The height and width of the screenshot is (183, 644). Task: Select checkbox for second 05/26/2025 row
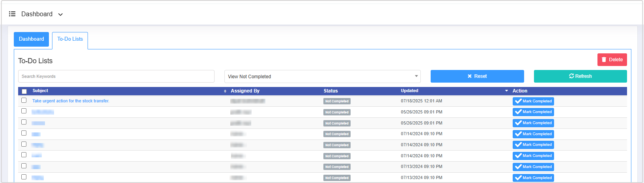pyautogui.click(x=24, y=122)
